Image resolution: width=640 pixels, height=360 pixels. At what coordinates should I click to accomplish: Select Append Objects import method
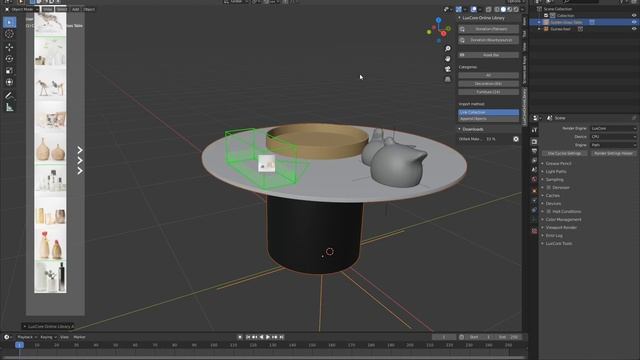tap(488, 119)
